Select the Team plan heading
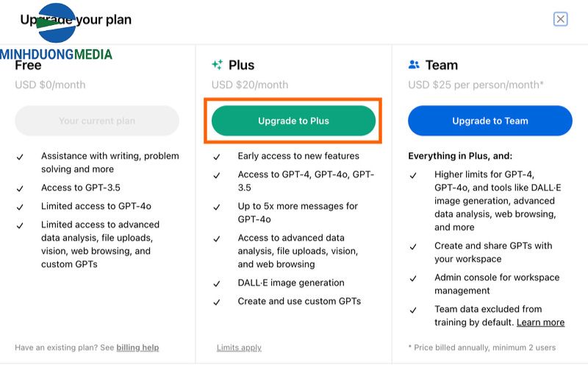Image resolution: width=588 pixels, height=368 pixels. tap(441, 65)
